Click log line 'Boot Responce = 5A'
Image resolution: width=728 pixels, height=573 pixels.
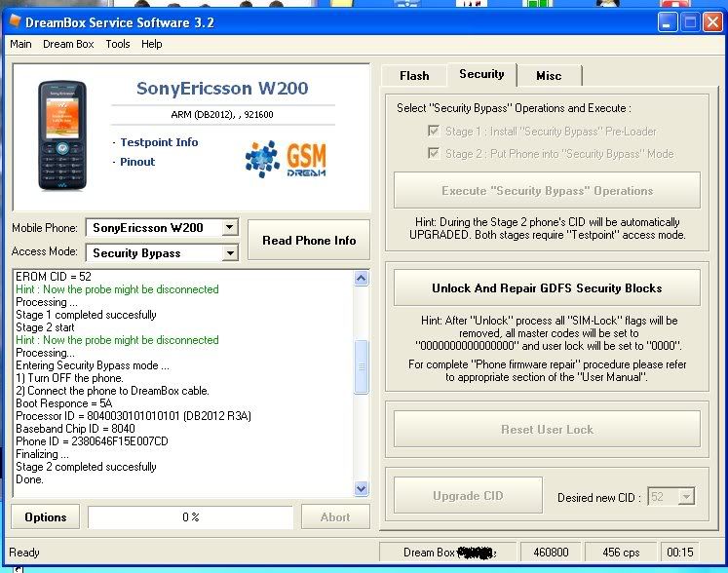point(64,403)
